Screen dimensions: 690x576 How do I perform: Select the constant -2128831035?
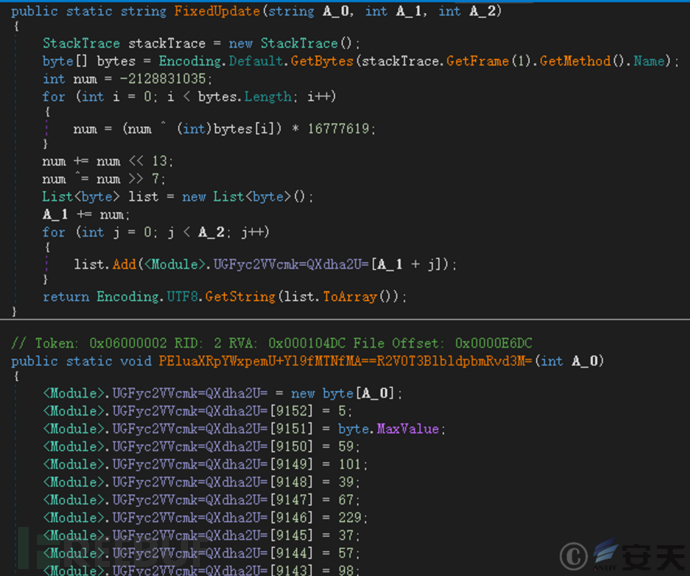tap(163, 79)
